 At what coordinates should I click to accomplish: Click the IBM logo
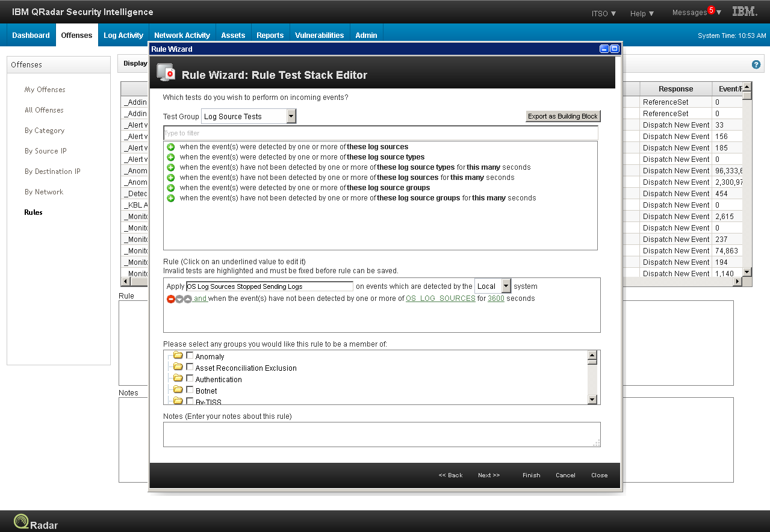[745, 11]
